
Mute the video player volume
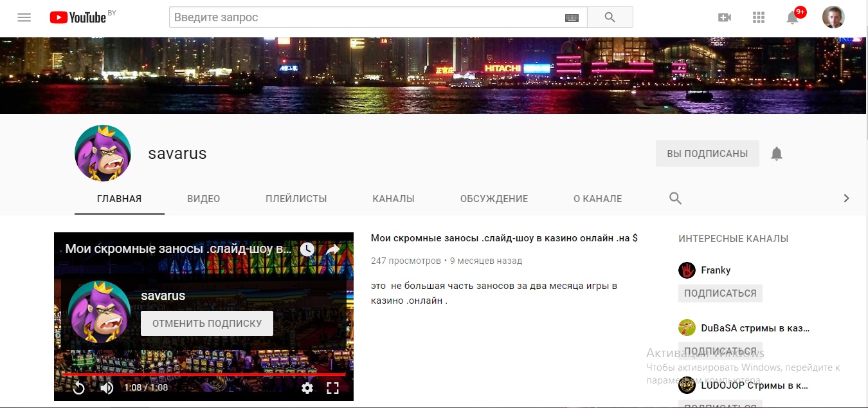[107, 388]
